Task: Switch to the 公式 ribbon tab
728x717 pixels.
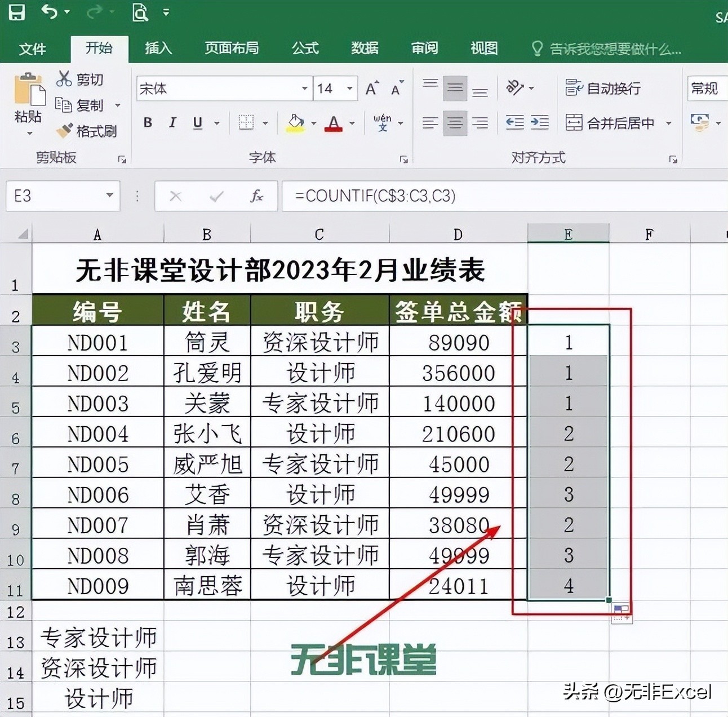Action: [x=305, y=49]
